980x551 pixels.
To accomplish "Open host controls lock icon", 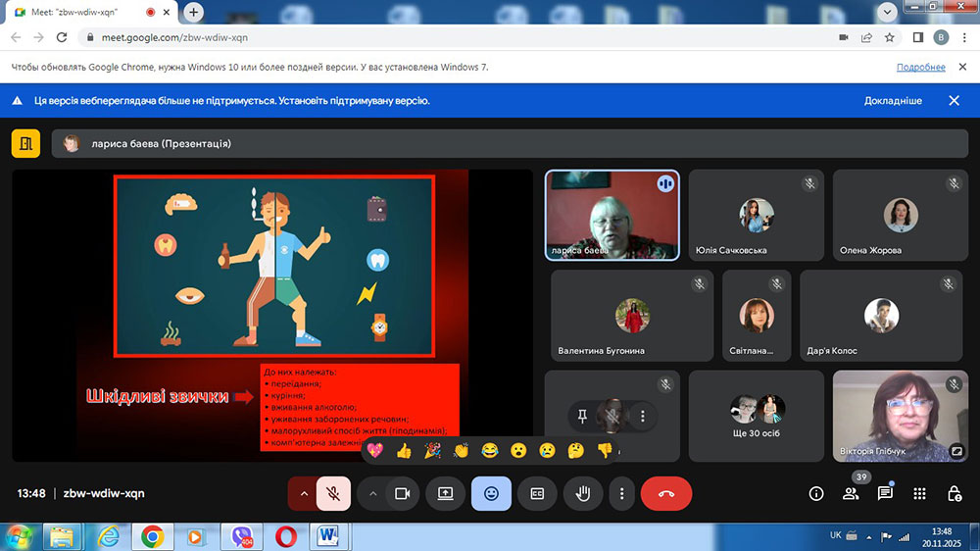I will 954,494.
